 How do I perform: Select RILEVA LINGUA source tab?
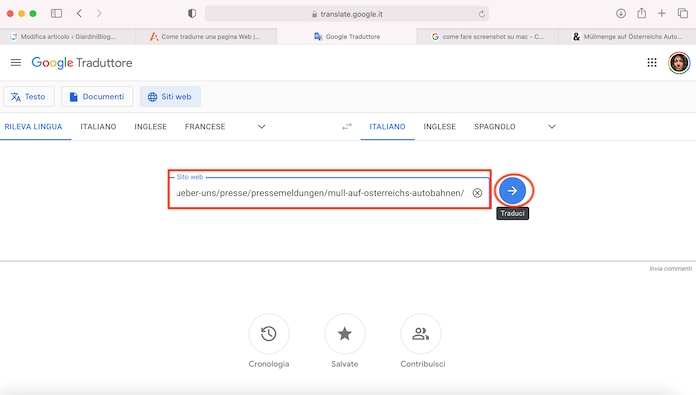click(x=33, y=126)
